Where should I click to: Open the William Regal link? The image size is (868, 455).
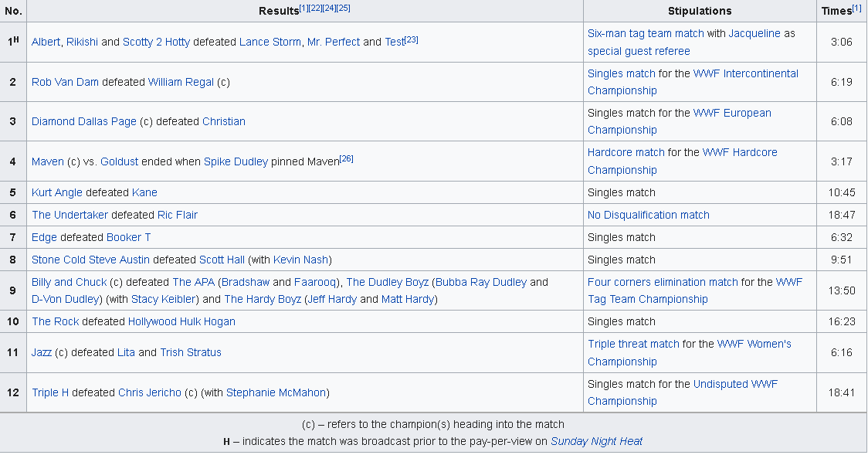[x=181, y=82]
